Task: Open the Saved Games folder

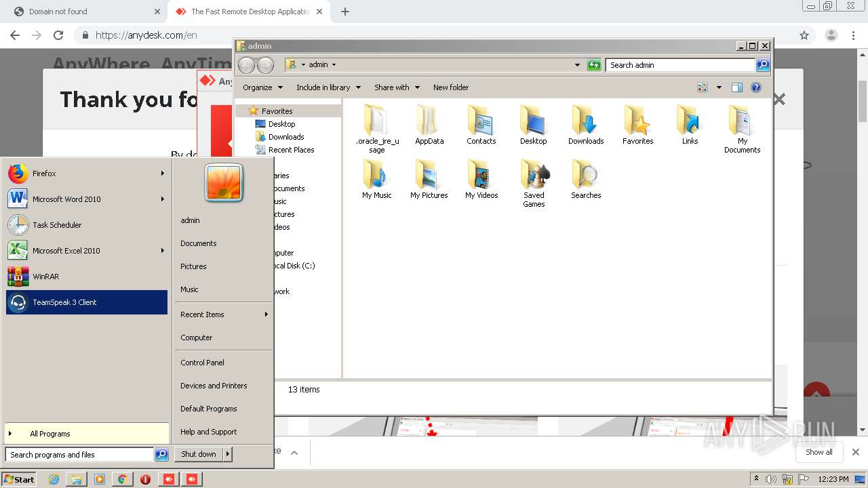Action: (534, 183)
